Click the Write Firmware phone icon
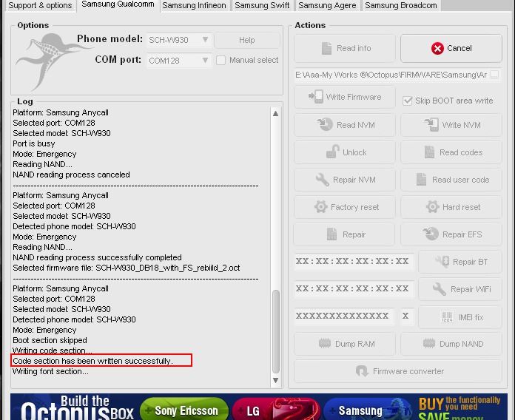 click(316, 96)
